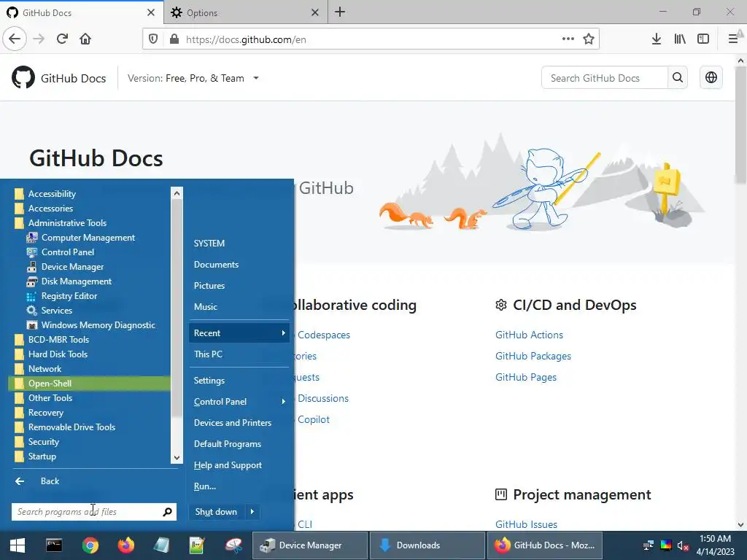Open Pictures from start menu
747x560 pixels.
pyautogui.click(x=209, y=286)
